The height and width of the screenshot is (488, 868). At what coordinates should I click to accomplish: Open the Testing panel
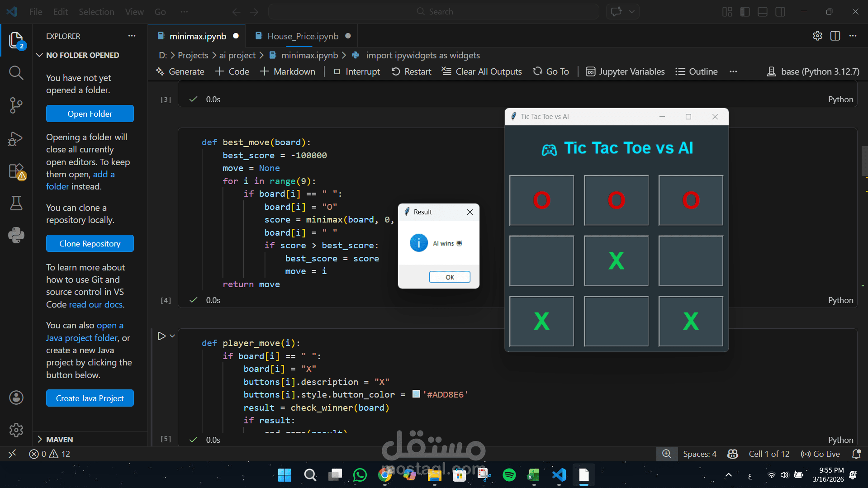point(16,203)
